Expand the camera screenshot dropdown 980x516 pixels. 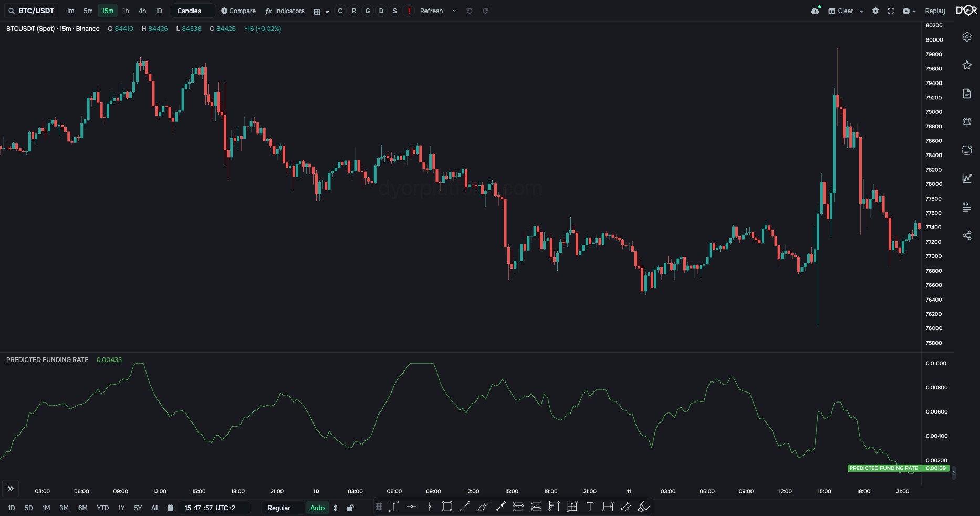pyautogui.click(x=914, y=12)
